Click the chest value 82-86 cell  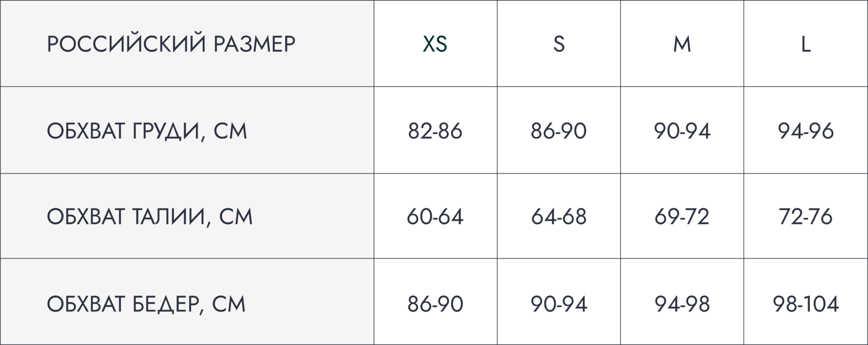click(435, 131)
